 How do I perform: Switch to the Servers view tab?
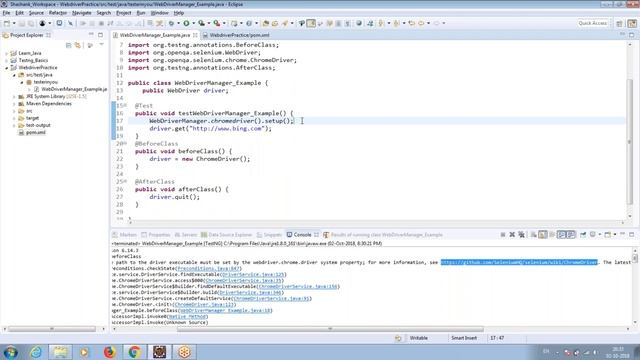pos(186,235)
